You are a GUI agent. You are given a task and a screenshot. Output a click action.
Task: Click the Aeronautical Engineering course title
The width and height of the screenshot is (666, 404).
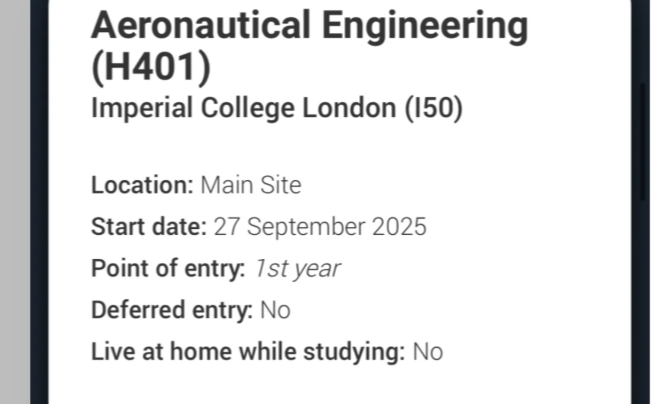tap(309, 27)
